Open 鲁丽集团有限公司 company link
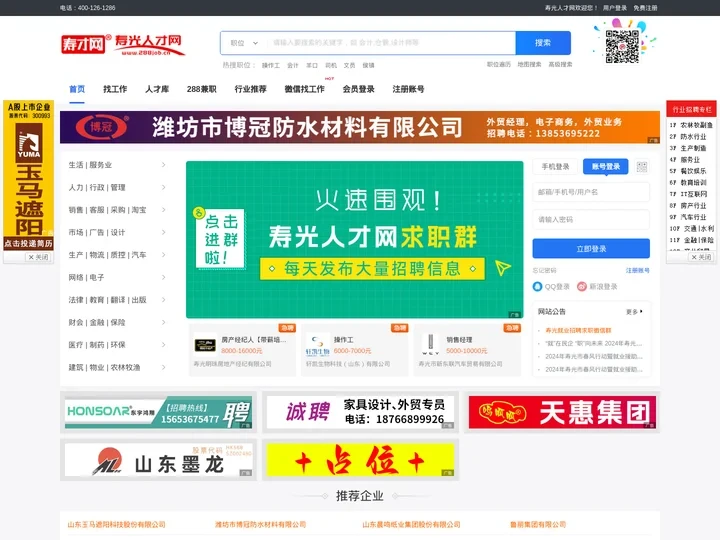The height and width of the screenshot is (540, 720). (x=538, y=524)
